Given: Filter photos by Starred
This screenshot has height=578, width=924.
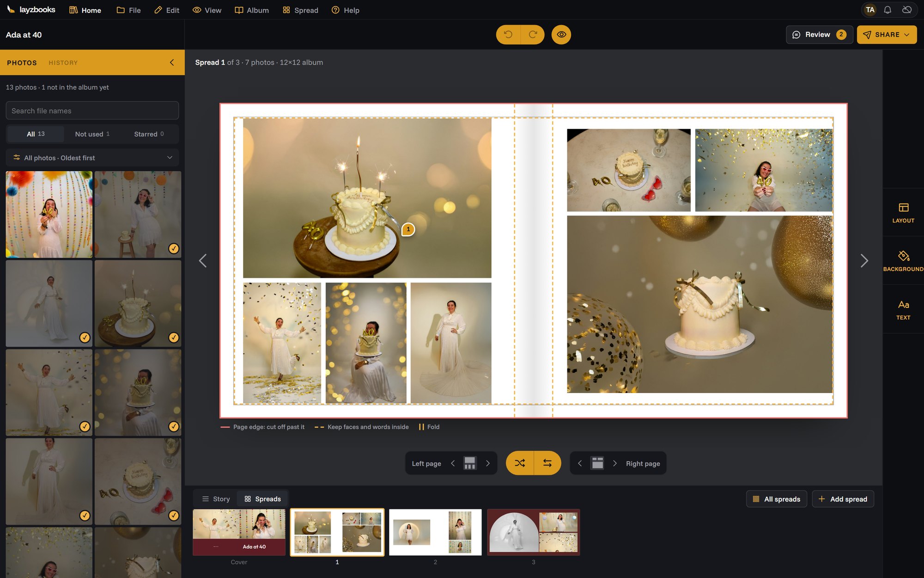Looking at the screenshot, I should click(x=149, y=134).
